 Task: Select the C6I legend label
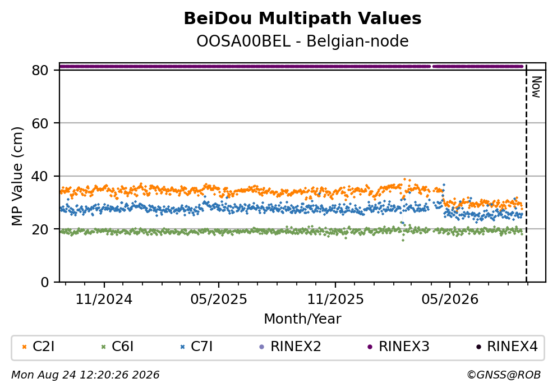[122, 347]
